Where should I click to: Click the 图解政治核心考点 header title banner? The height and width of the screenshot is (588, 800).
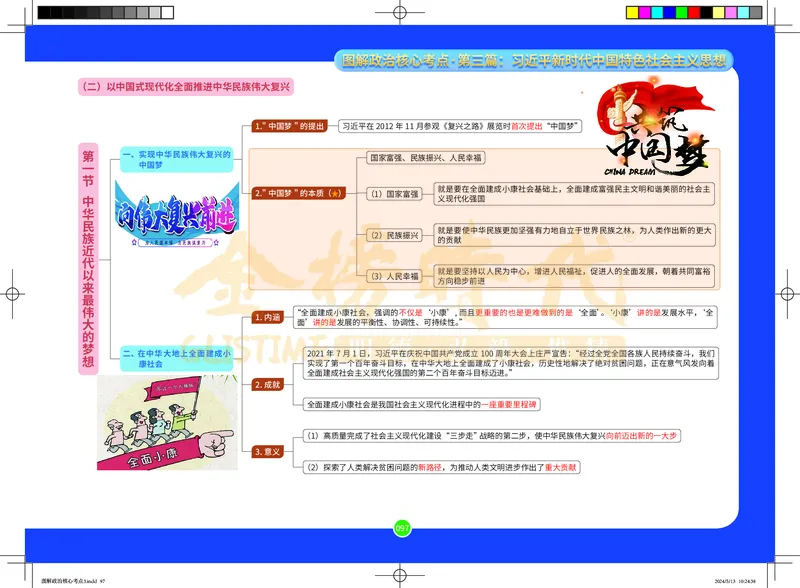[x=534, y=60]
